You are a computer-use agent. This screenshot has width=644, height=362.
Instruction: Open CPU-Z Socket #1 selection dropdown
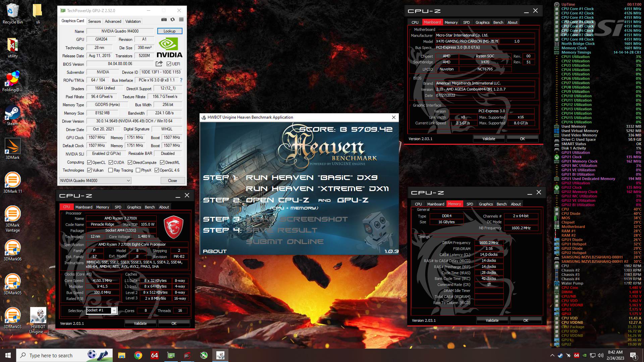tap(102, 310)
